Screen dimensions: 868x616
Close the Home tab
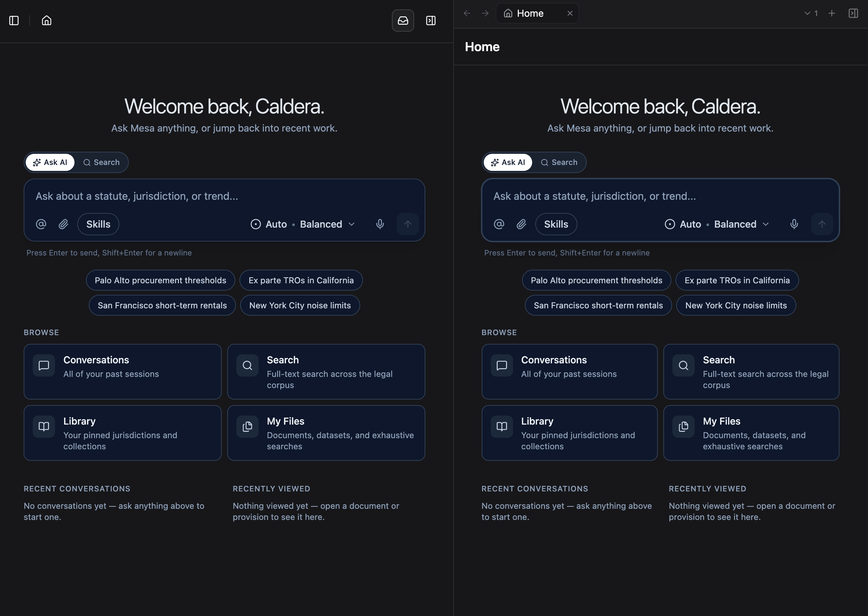tap(570, 13)
